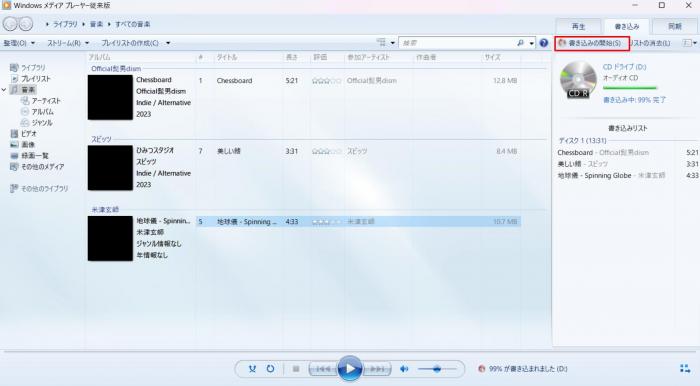Switch to the 同期 tab

pyautogui.click(x=675, y=26)
